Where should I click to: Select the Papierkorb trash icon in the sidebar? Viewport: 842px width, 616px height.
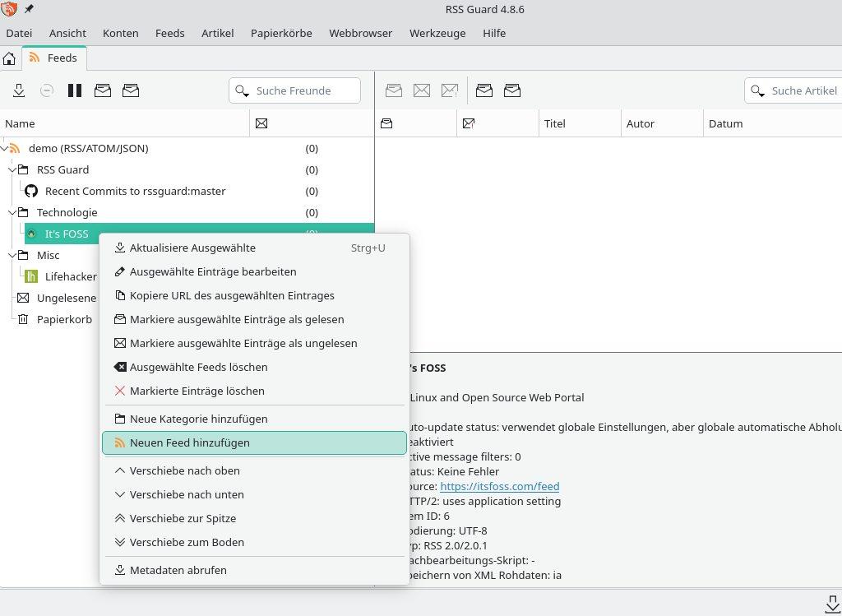click(x=23, y=319)
